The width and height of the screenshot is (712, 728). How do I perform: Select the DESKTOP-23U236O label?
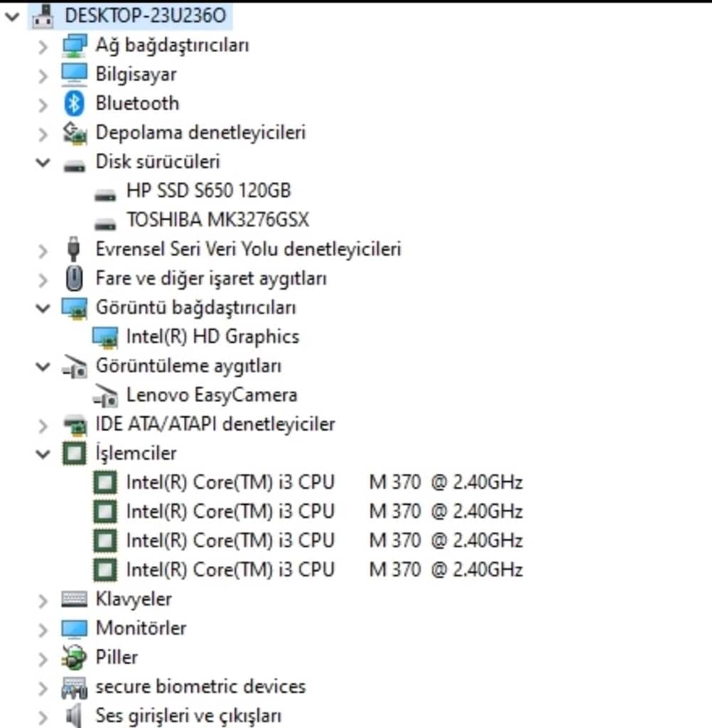(x=145, y=16)
